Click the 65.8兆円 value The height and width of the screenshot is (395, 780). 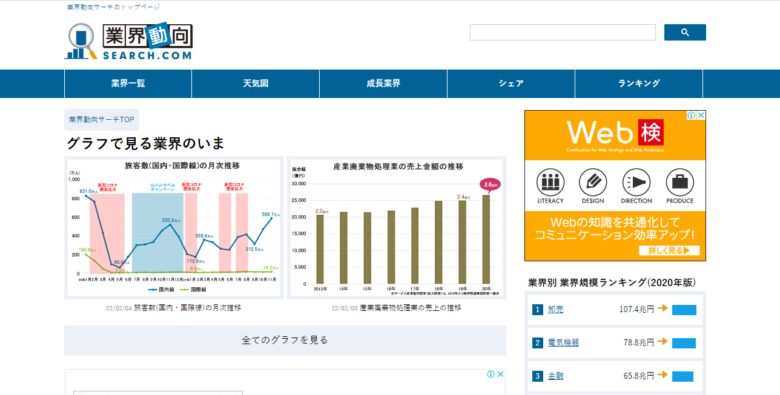point(638,376)
